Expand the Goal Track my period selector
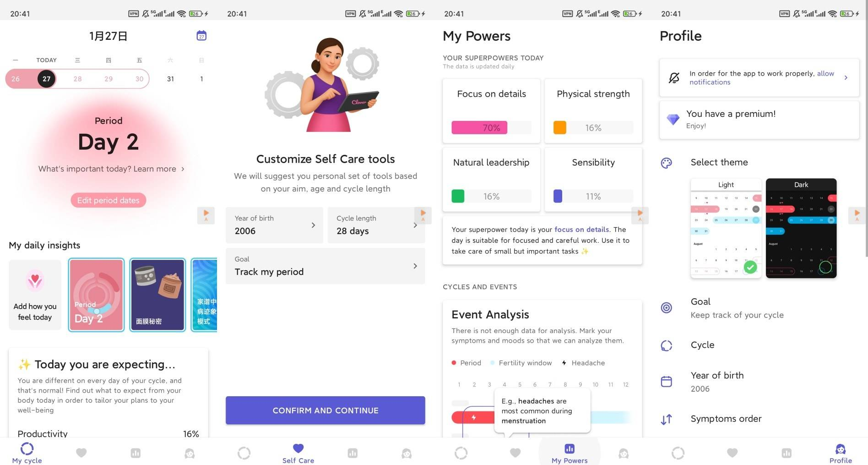This screenshot has height=465, width=868. click(325, 266)
